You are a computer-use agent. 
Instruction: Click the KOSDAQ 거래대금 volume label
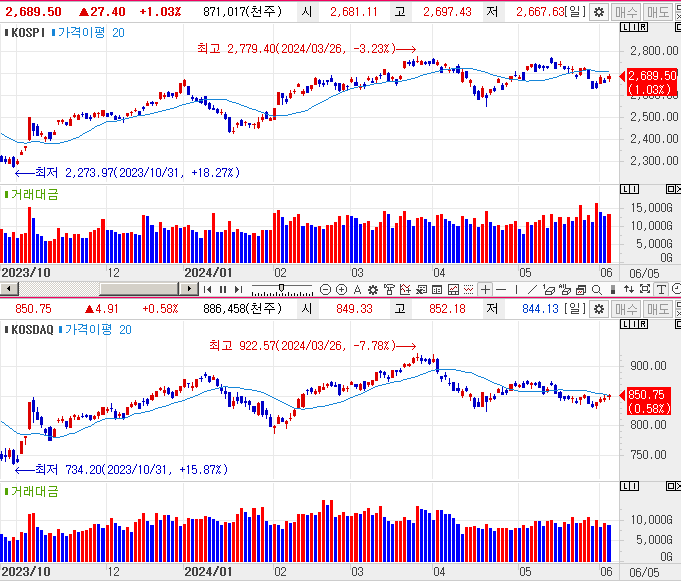[x=34, y=492]
